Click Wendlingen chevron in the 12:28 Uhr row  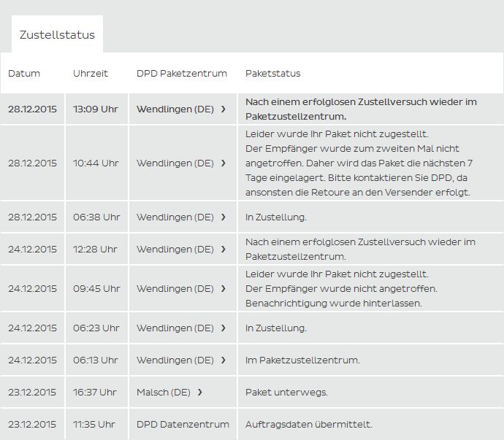coord(224,250)
